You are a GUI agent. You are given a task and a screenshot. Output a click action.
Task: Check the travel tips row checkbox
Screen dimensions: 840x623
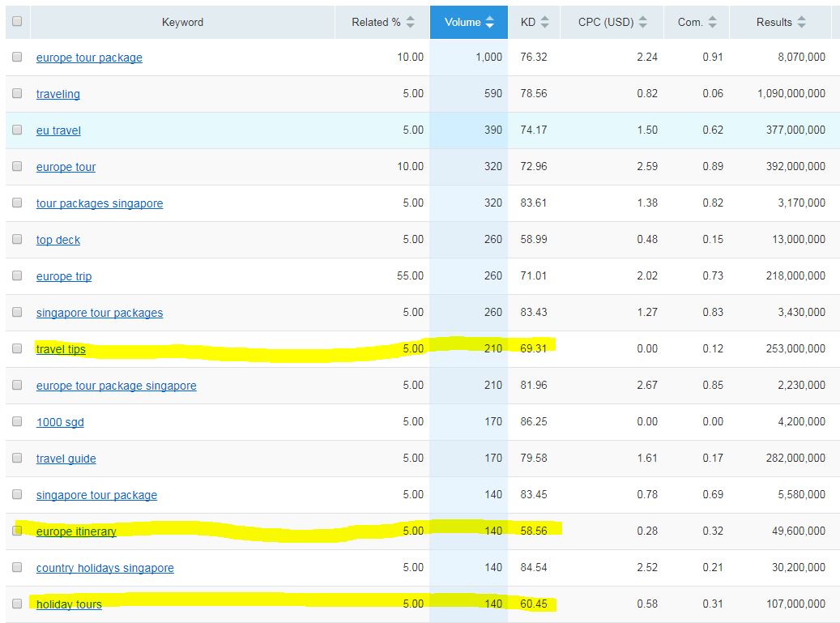point(17,348)
